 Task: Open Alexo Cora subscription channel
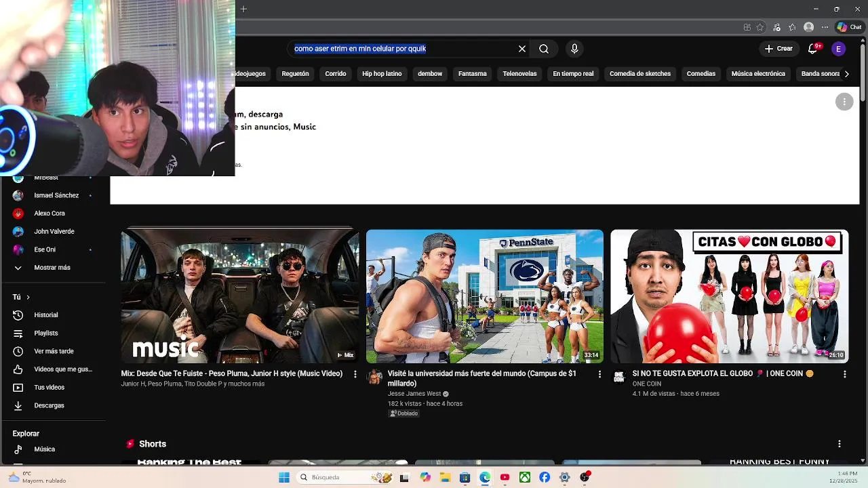pyautogui.click(x=50, y=213)
